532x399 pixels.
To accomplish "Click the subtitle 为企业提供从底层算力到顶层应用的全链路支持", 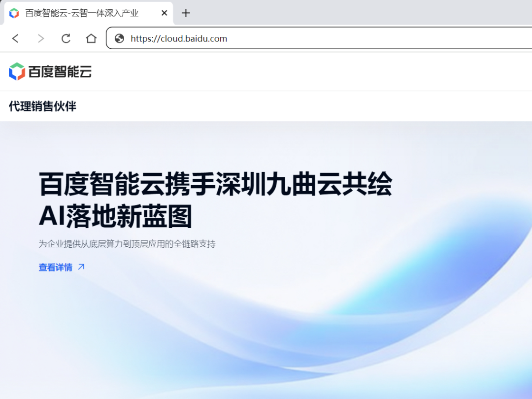I will click(x=127, y=244).
